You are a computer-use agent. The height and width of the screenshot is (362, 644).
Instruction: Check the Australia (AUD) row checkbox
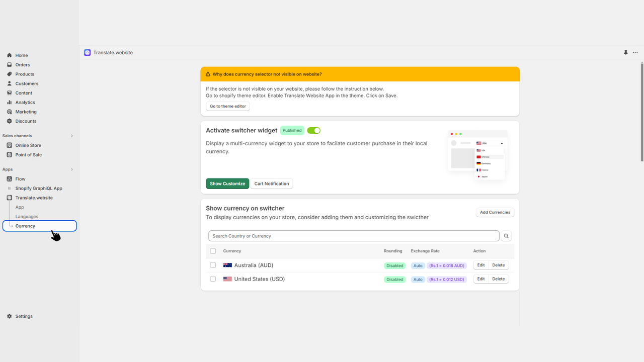[213, 265]
